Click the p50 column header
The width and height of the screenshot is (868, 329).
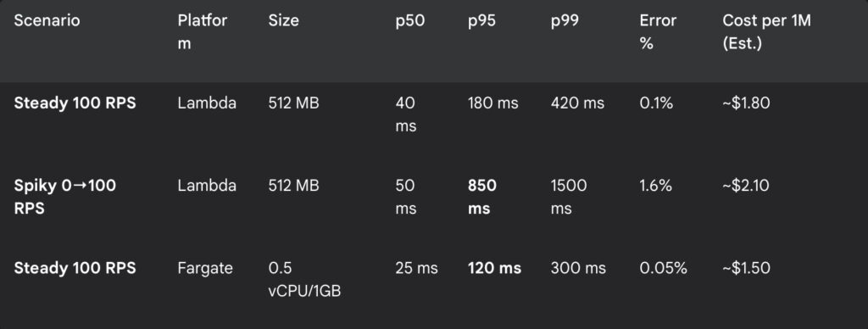409,21
